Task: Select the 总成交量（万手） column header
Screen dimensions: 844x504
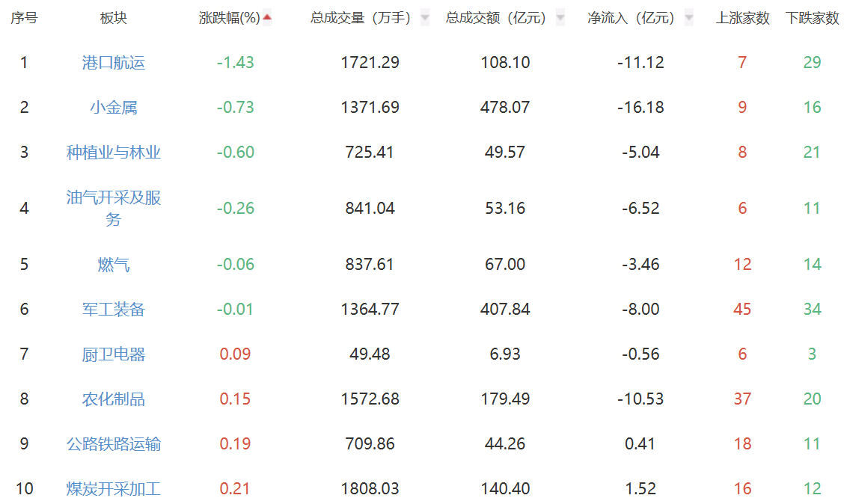Action: pos(361,18)
